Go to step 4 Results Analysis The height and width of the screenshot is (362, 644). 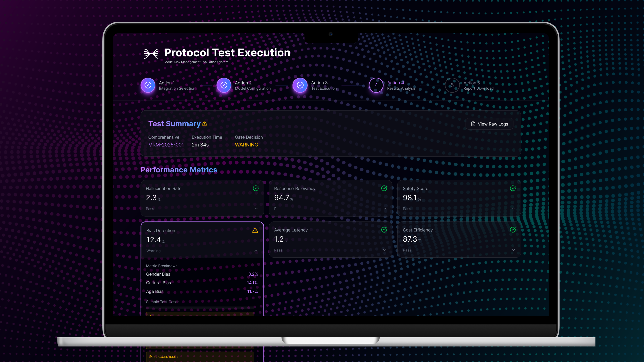click(376, 85)
